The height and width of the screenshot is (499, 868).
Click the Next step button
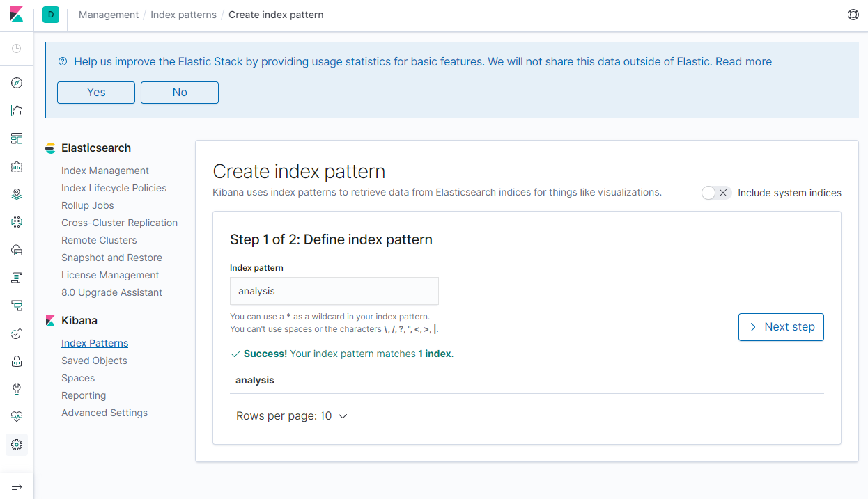click(x=781, y=327)
